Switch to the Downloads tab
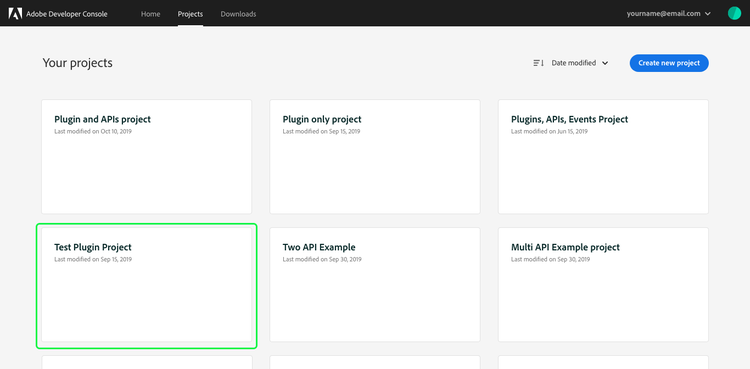750x369 pixels. 238,14
